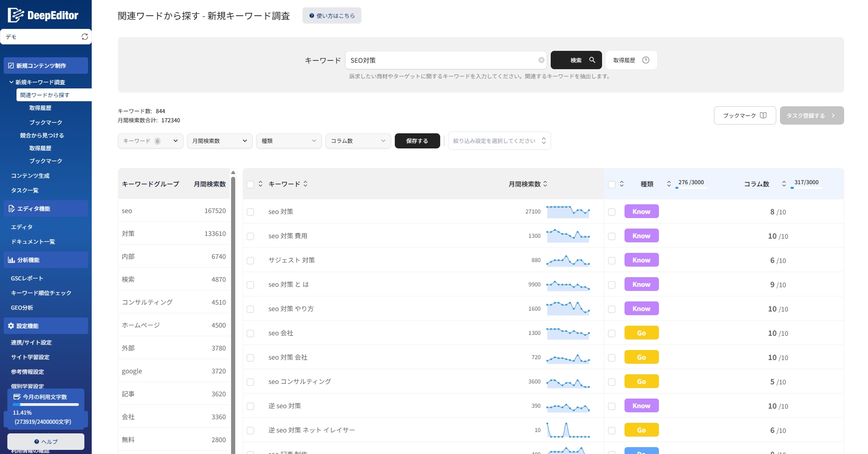Viewport: 868px width, 454px height.
Task: Refresh the デモ workspace with the reload icon
Action: 84,37
